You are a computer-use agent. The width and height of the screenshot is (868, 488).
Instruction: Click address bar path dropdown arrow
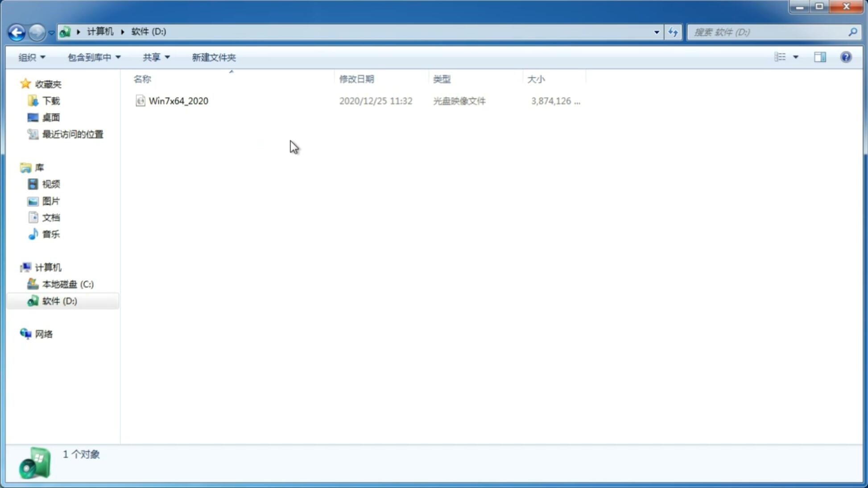pyautogui.click(x=656, y=32)
